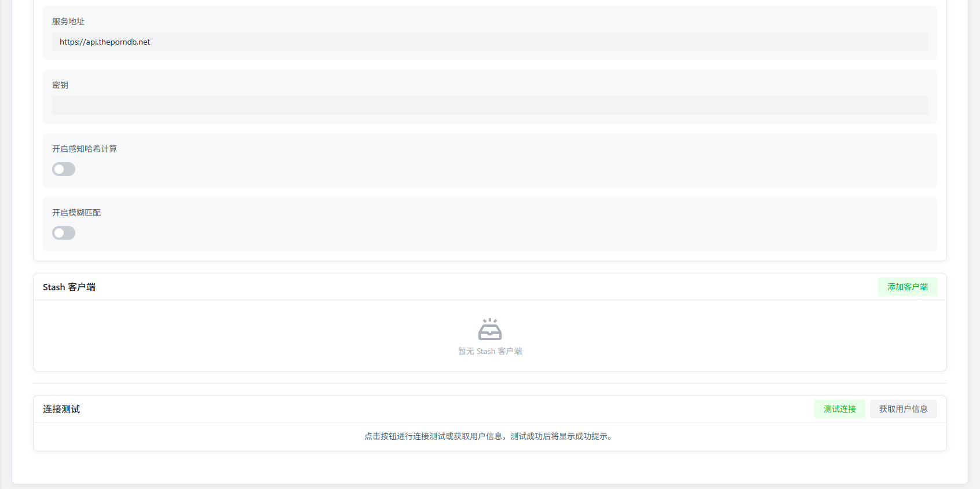980x489 pixels.
Task: Click the 暂无 Stash 客户端 placeholder text
Action: [490, 351]
